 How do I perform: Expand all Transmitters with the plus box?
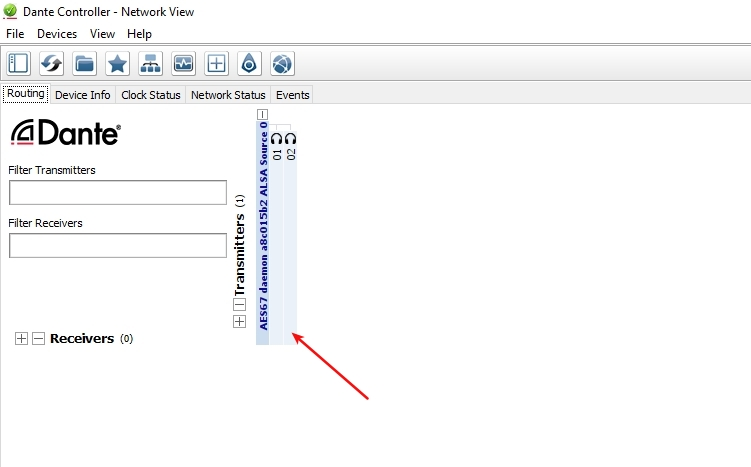click(x=239, y=321)
